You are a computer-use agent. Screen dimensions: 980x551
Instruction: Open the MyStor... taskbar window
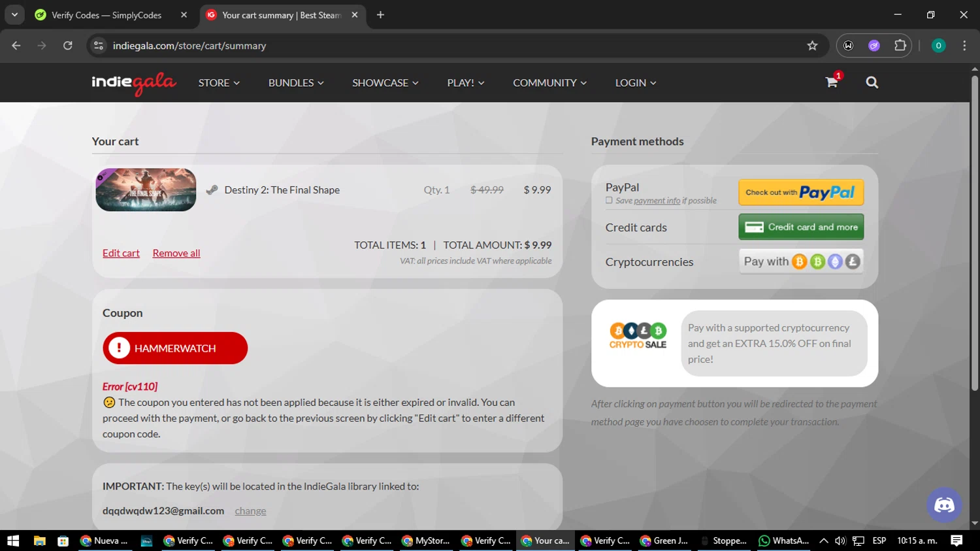point(426,541)
